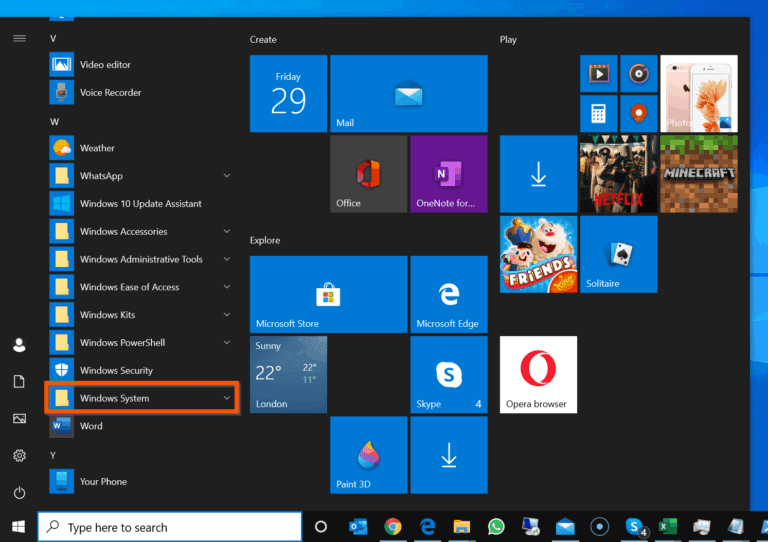Open the Skype tile

pyautogui.click(x=448, y=375)
